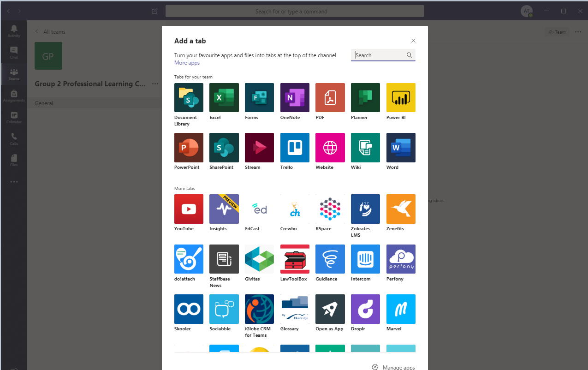Image resolution: width=588 pixels, height=370 pixels.
Task: Start a new chat compose icon
Action: click(155, 12)
